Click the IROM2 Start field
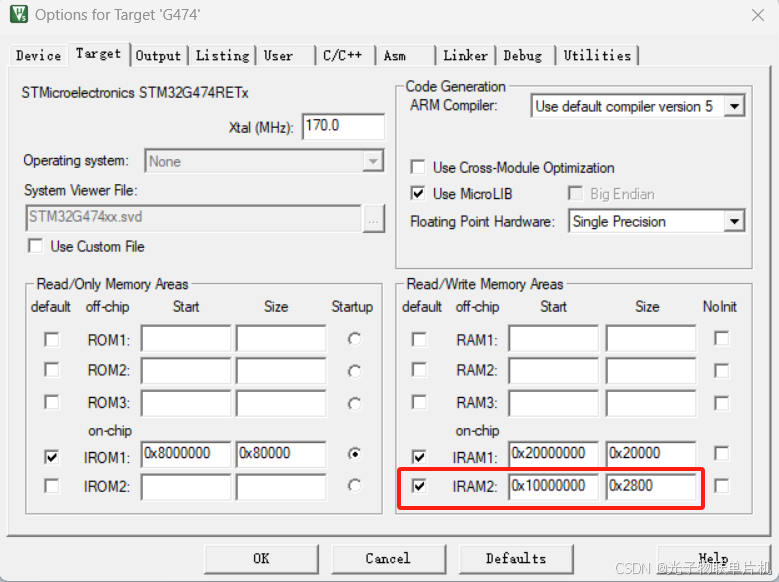 coord(186,487)
